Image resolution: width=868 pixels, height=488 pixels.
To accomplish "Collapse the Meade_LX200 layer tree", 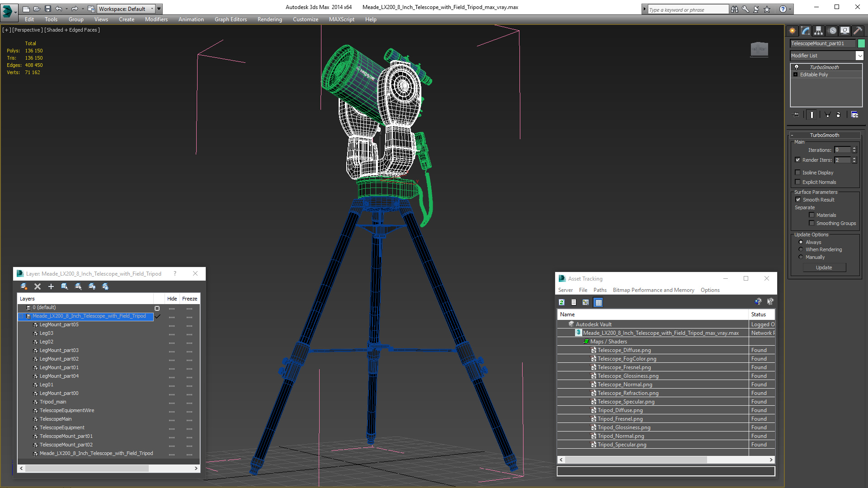I will (21, 316).
